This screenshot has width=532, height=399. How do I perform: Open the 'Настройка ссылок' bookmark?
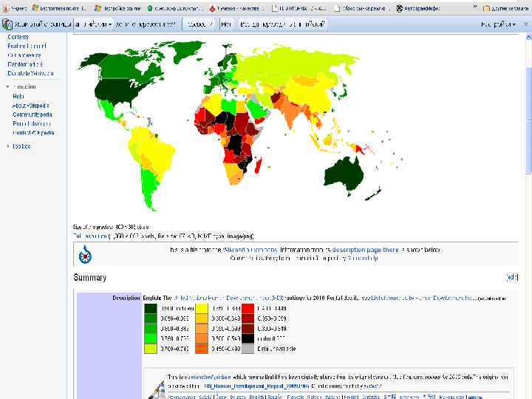tap(117, 8)
